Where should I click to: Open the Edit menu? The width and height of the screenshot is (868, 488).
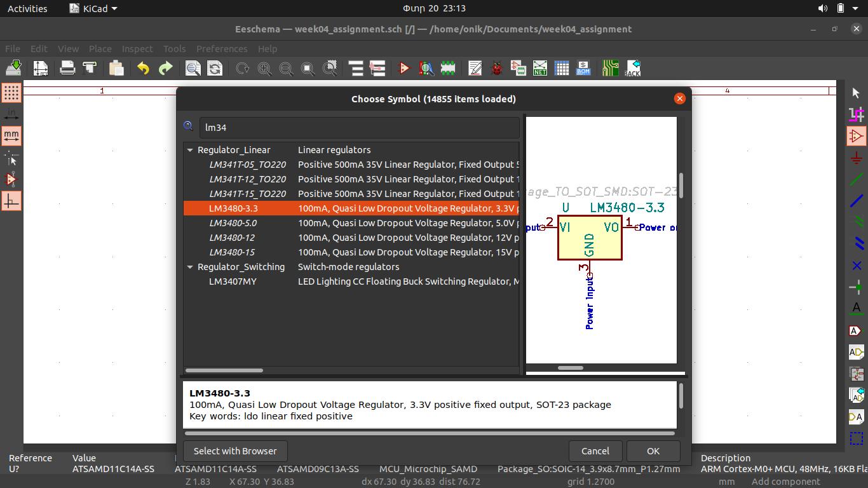[x=39, y=48]
